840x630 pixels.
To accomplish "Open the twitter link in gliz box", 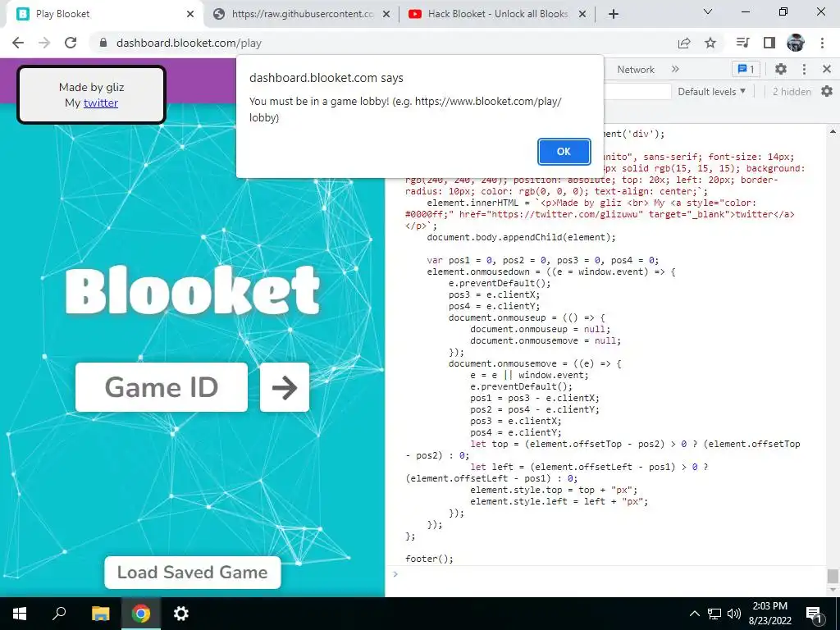I will coord(101,103).
